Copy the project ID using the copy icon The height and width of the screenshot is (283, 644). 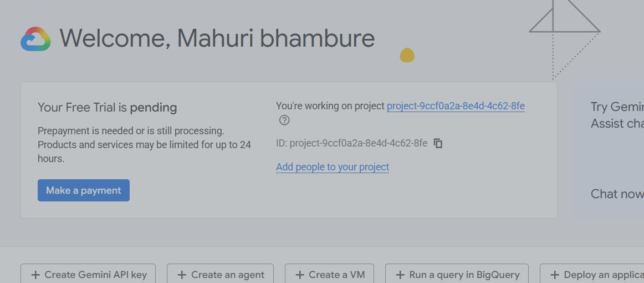click(438, 143)
